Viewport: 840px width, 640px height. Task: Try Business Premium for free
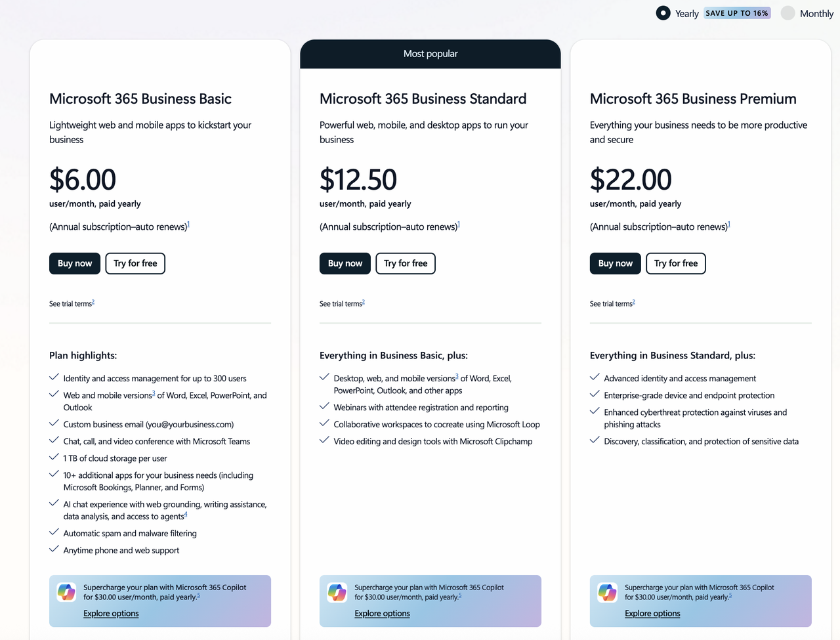(676, 263)
